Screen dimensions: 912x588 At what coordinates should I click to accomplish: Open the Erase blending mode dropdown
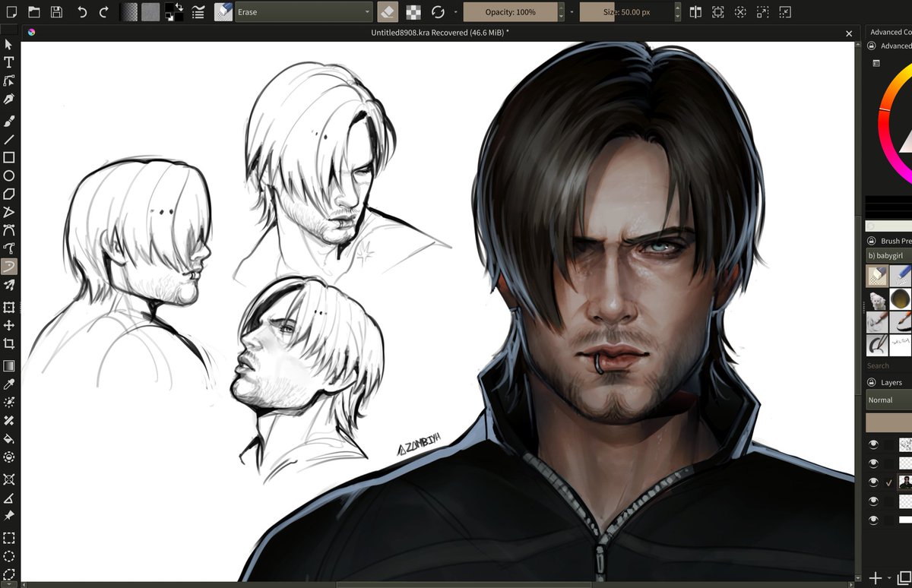click(x=304, y=12)
